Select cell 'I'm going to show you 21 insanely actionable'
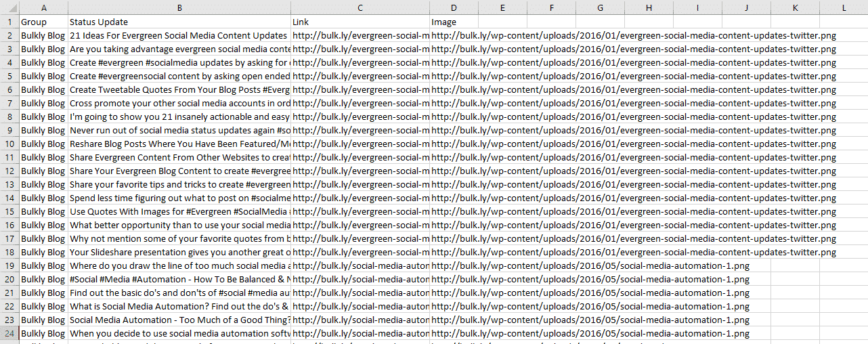The height and width of the screenshot is (344, 868). point(179,116)
